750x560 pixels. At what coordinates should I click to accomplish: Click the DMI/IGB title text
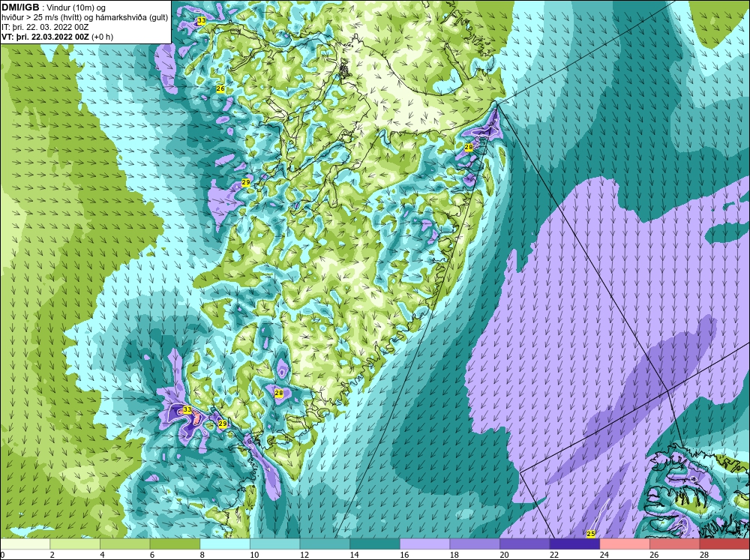[20, 7]
